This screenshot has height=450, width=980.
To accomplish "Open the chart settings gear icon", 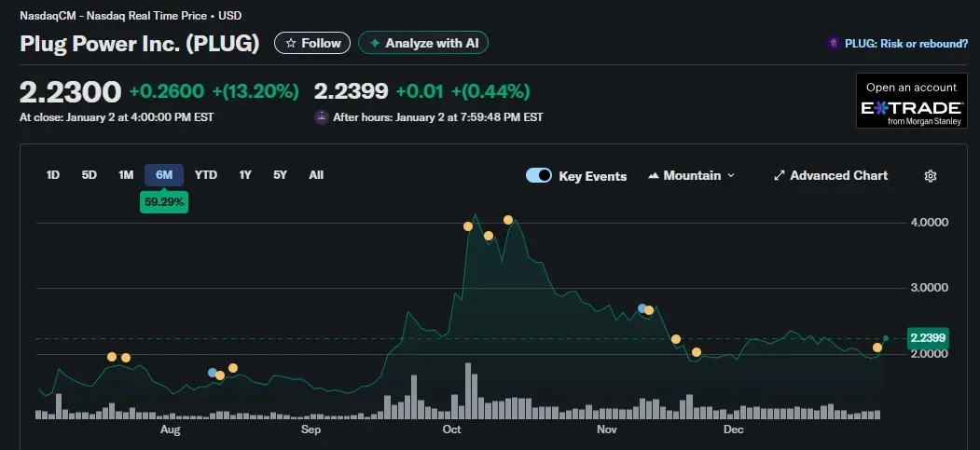I will pos(930,176).
